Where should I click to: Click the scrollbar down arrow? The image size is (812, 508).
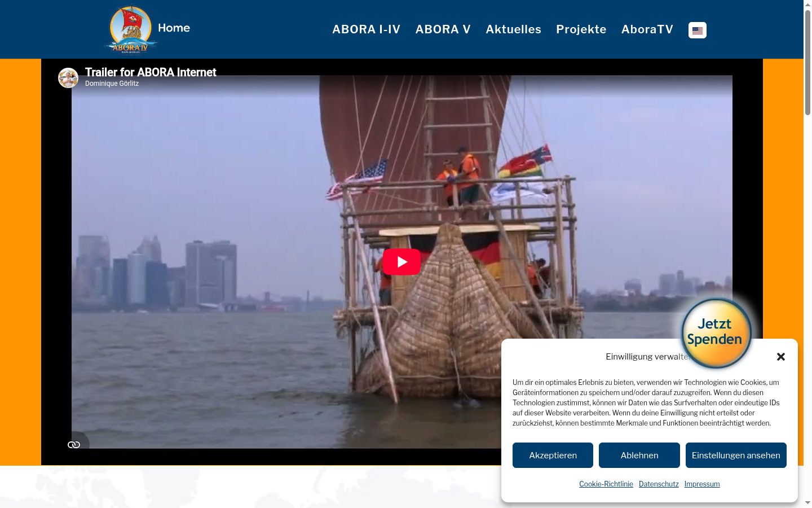807,503
